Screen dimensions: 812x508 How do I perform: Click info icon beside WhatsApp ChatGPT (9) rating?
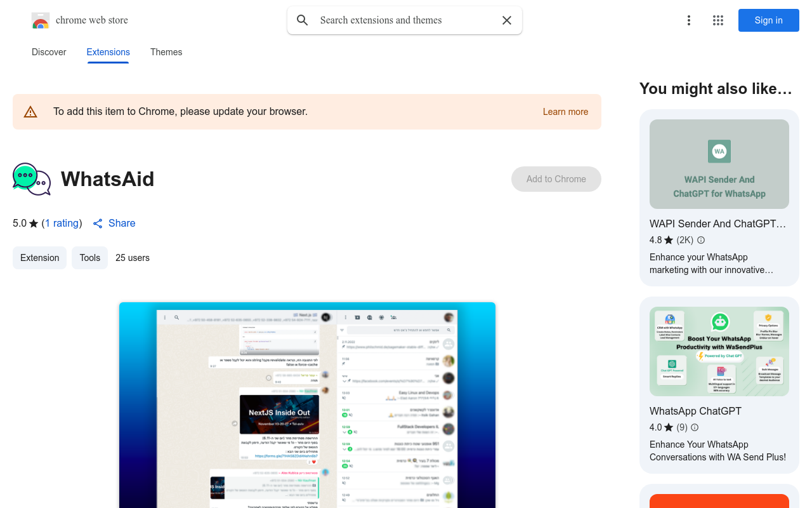pyautogui.click(x=695, y=427)
